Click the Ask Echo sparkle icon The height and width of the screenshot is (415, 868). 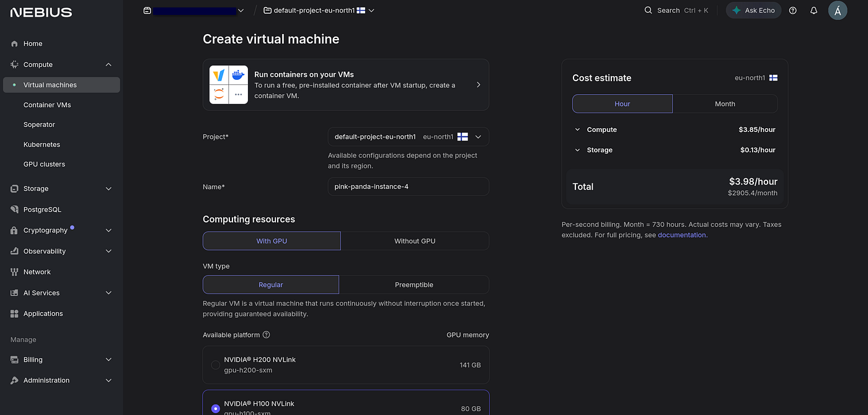tap(737, 11)
